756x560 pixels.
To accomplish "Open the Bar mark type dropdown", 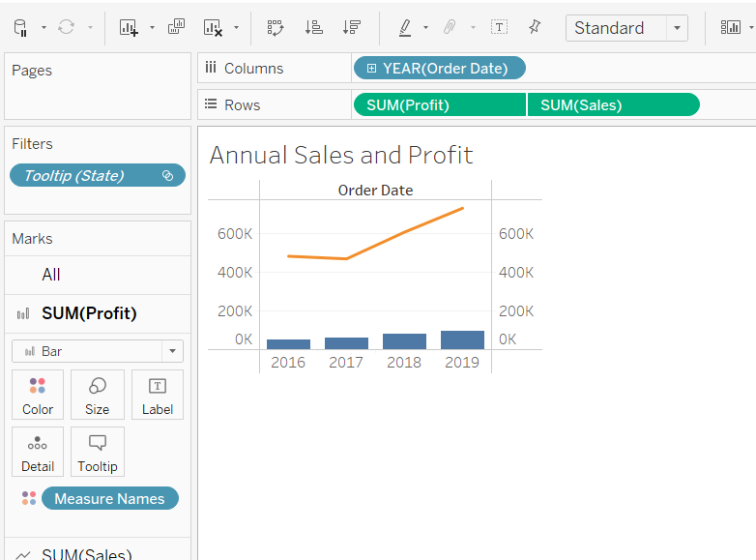I will pyautogui.click(x=172, y=351).
